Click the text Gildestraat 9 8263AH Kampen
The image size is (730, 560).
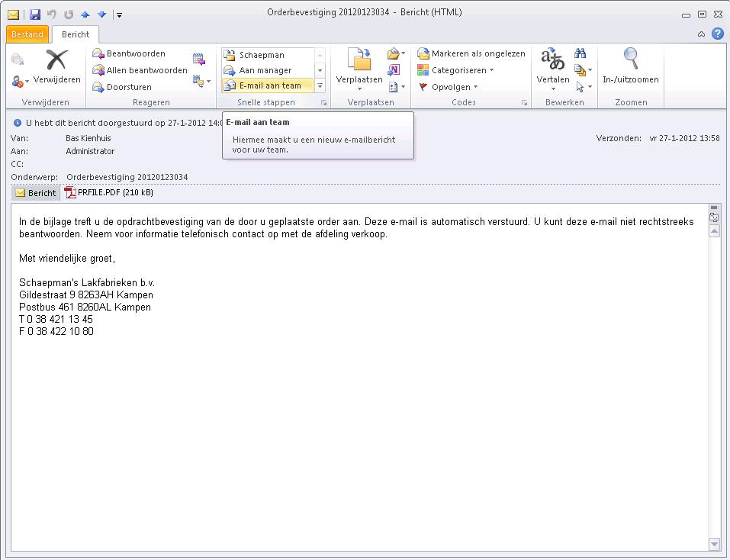click(86, 295)
